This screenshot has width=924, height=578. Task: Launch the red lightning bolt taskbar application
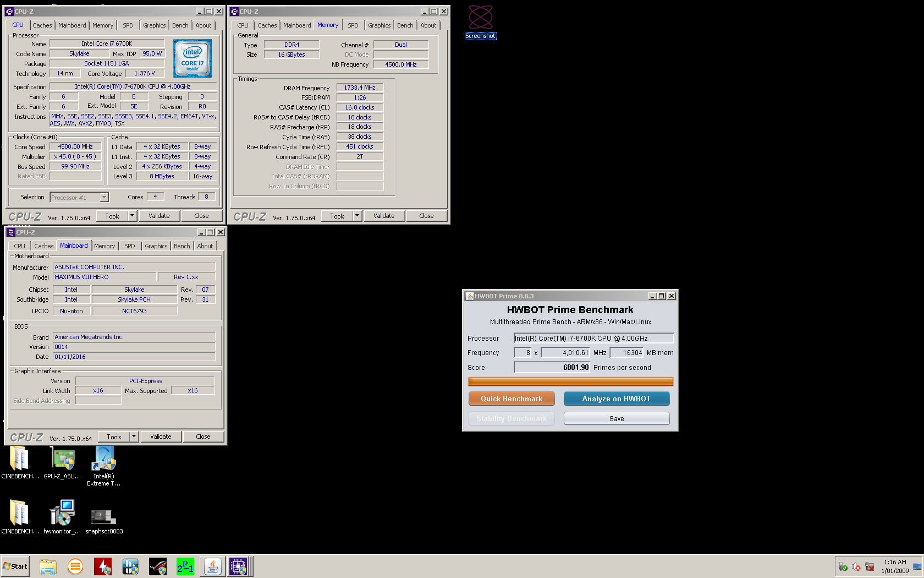(103, 566)
